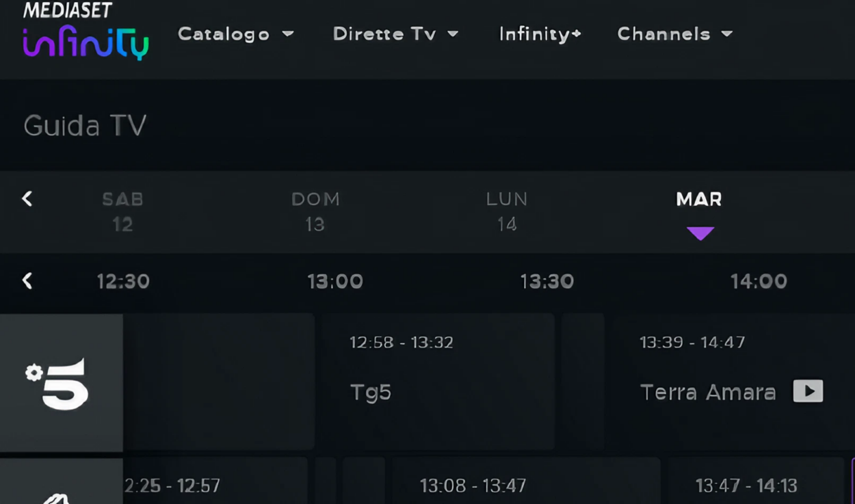Show earlier times with time-row left arrow
The width and height of the screenshot is (855, 504).
[27, 281]
